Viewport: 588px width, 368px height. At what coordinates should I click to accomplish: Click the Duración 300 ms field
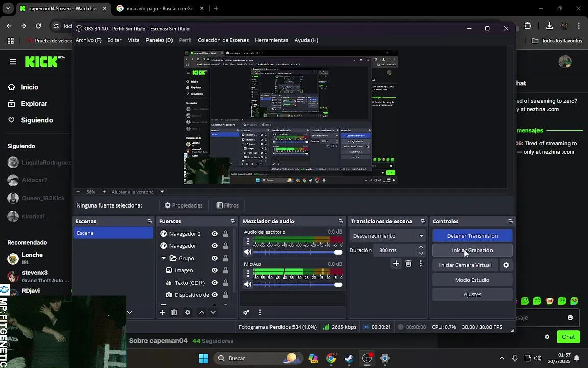[395, 250]
